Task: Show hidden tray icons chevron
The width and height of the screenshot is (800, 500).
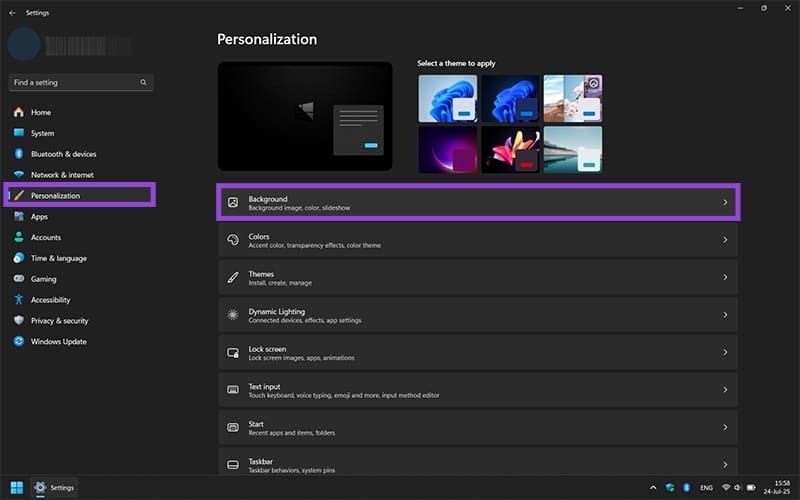Action: click(653, 488)
